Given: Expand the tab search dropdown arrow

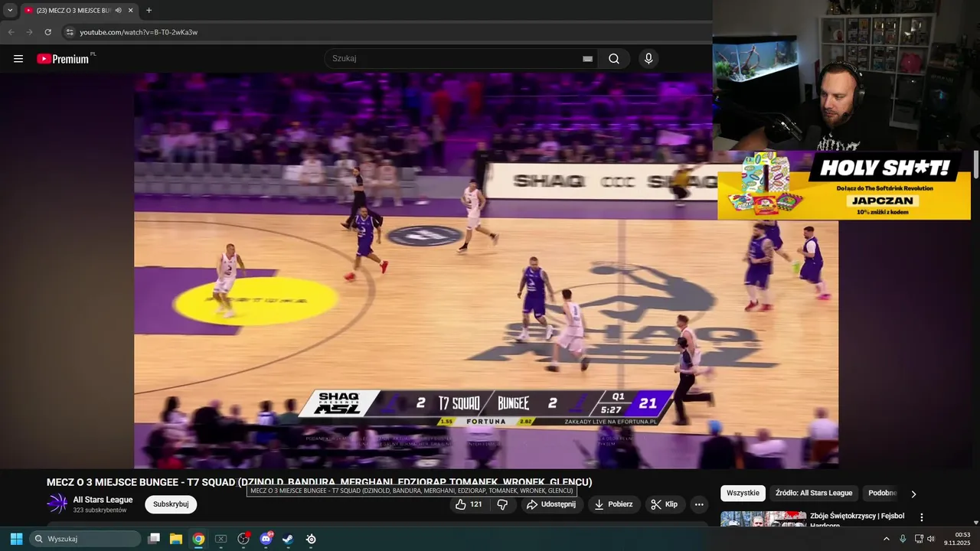Looking at the screenshot, I should click(x=10, y=11).
